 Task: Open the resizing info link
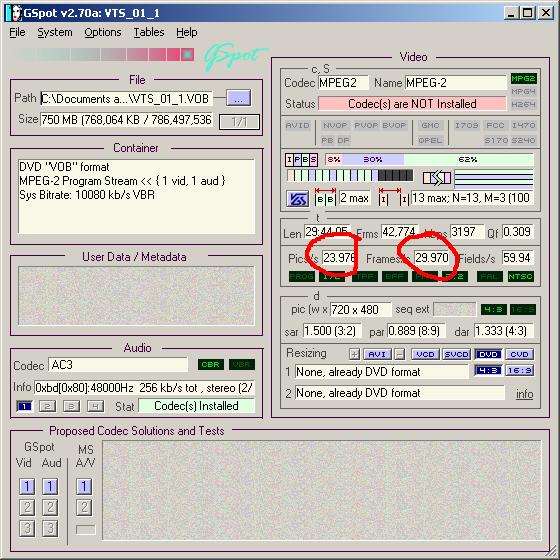coord(524,394)
